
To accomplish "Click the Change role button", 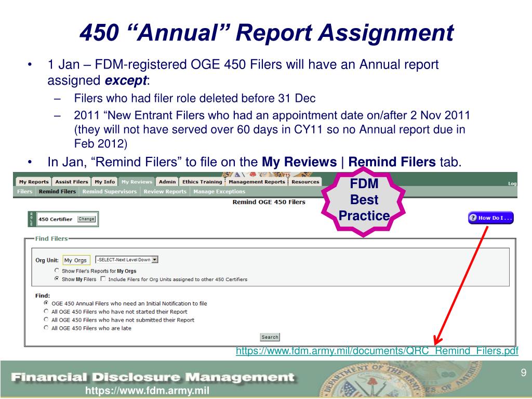I will tap(87, 219).
